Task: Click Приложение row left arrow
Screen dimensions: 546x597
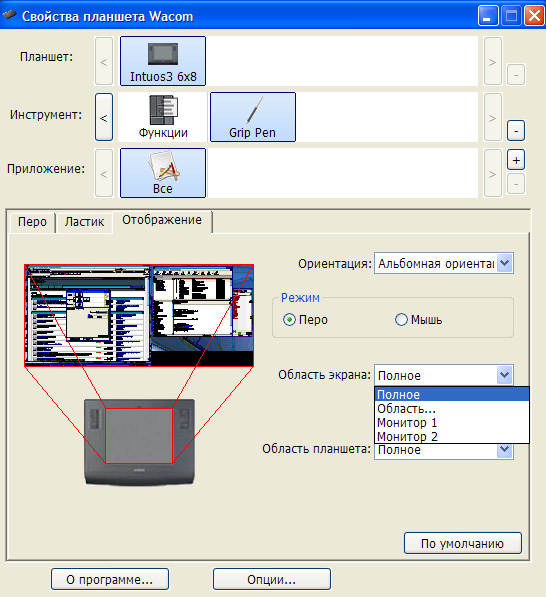Action: 104,173
